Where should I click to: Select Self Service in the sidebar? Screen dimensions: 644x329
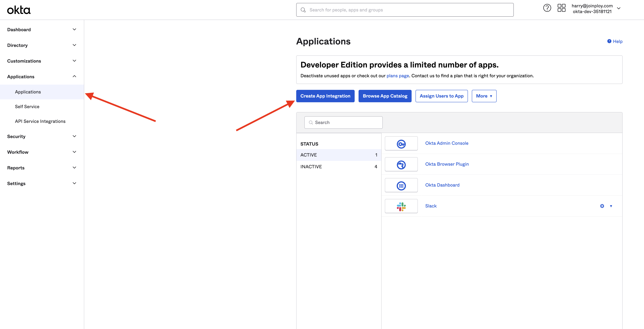coord(27,107)
